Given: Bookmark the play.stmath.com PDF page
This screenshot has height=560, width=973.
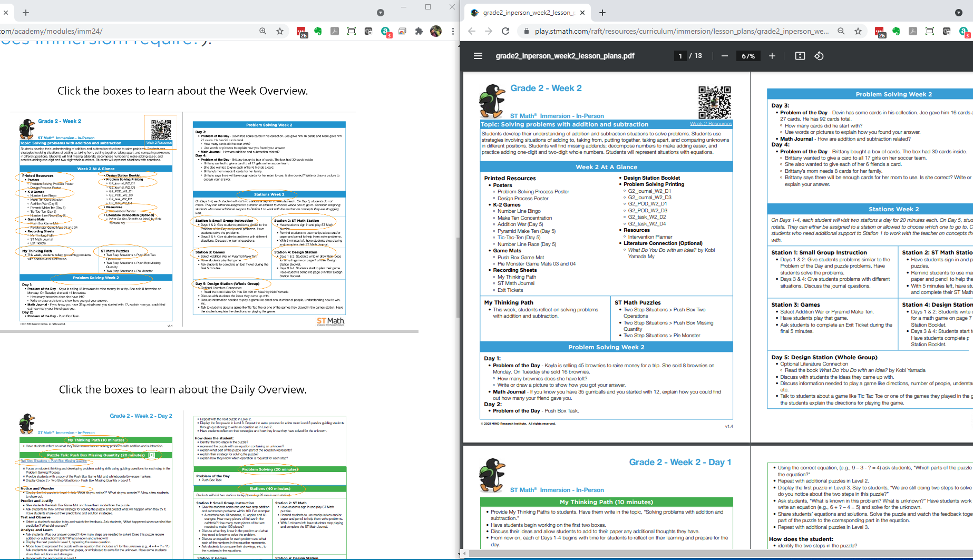Looking at the screenshot, I should pos(858,31).
